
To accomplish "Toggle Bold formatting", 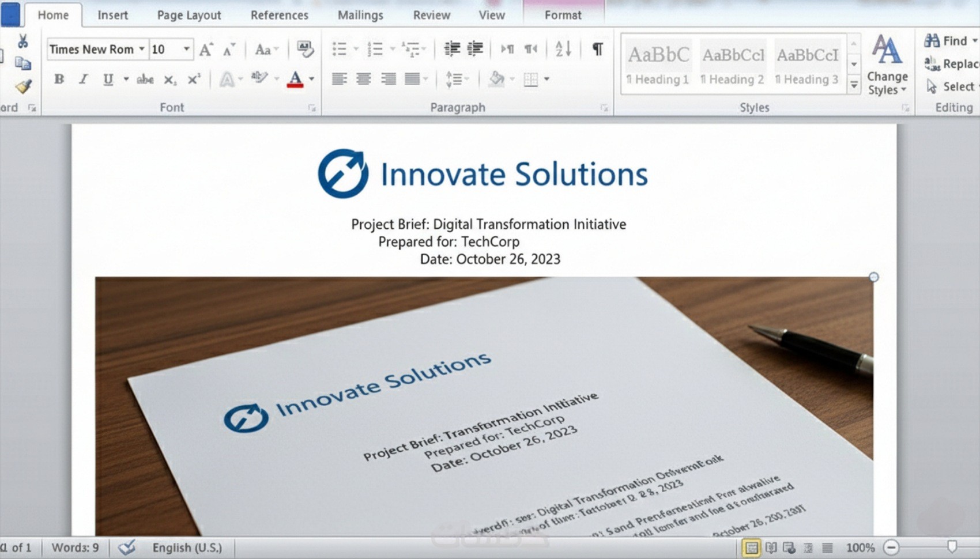I will point(59,79).
